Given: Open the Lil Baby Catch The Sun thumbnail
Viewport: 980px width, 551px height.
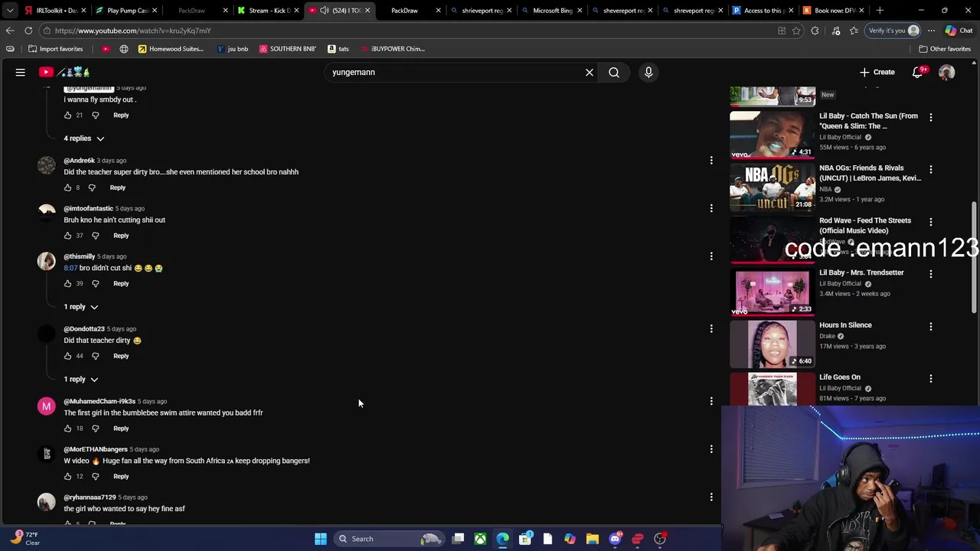Looking at the screenshot, I should (x=772, y=135).
